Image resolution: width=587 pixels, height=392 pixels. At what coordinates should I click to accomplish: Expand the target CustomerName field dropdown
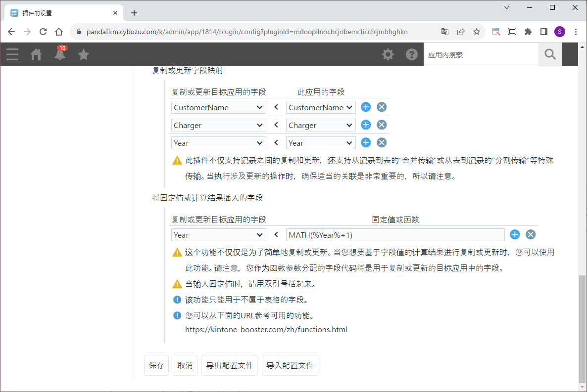[x=218, y=107]
